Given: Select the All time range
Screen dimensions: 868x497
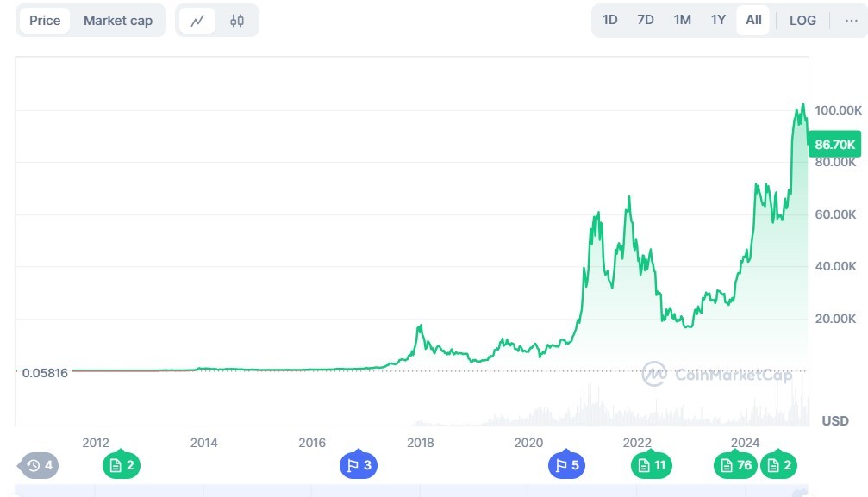Looking at the screenshot, I should click(753, 20).
